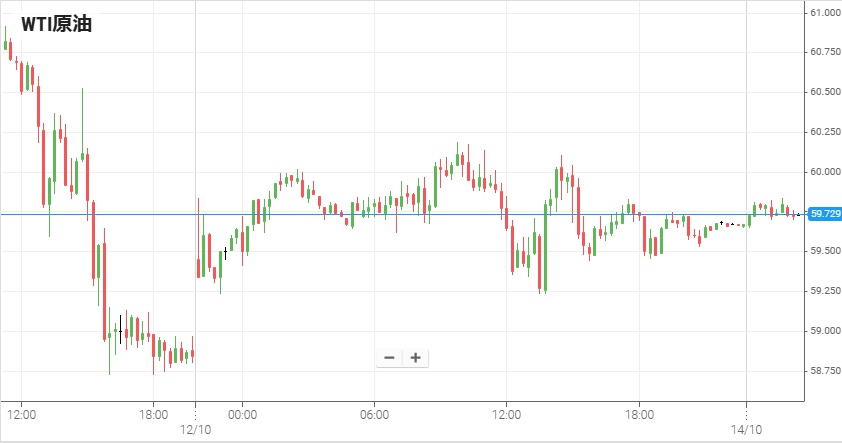
Task: Click the 60.000 price axis label
Action: point(825,172)
